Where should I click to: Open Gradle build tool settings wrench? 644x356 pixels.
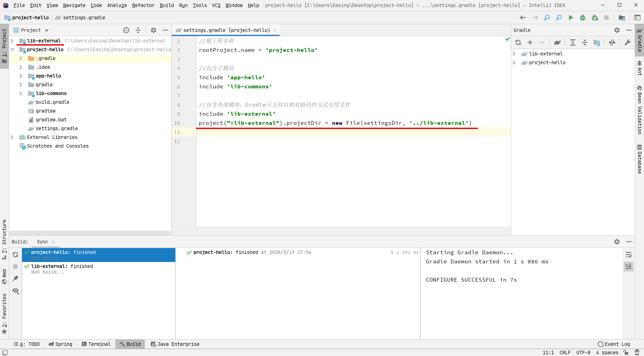point(628,42)
